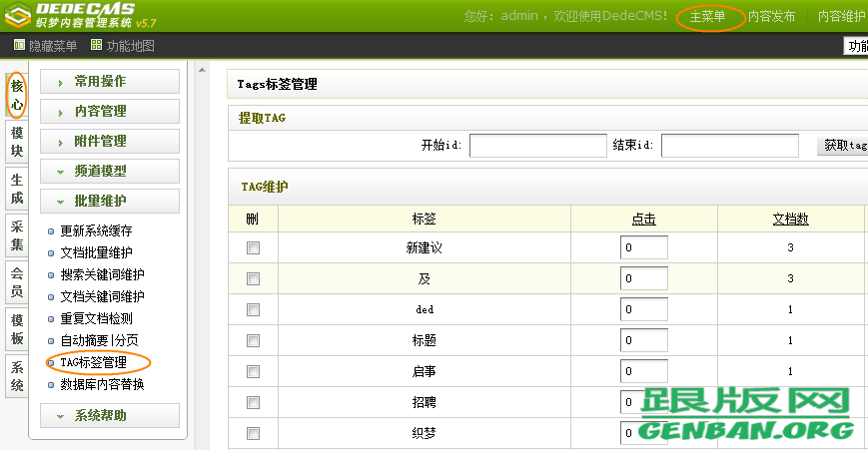Click the 获取tag button

[x=844, y=146]
